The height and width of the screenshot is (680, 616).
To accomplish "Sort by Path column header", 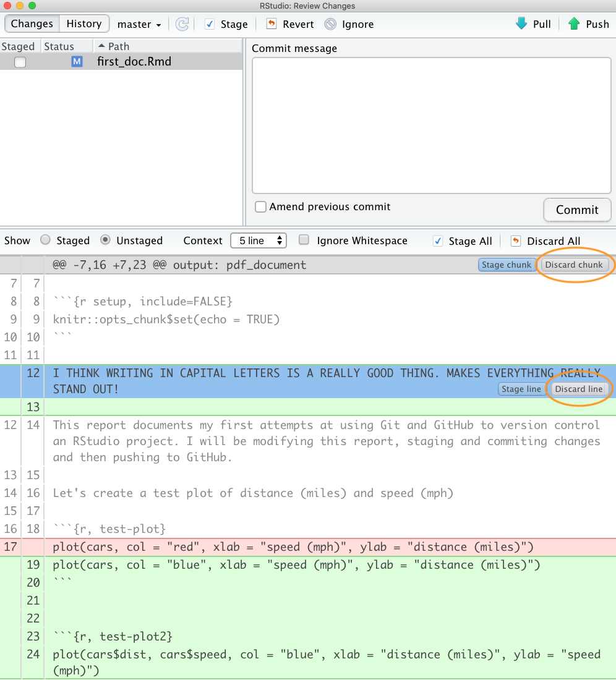I will pos(167,46).
